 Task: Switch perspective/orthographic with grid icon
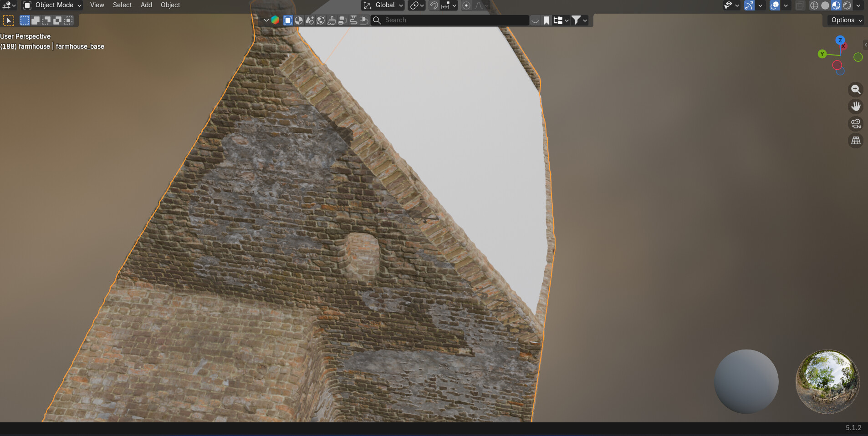(x=856, y=141)
